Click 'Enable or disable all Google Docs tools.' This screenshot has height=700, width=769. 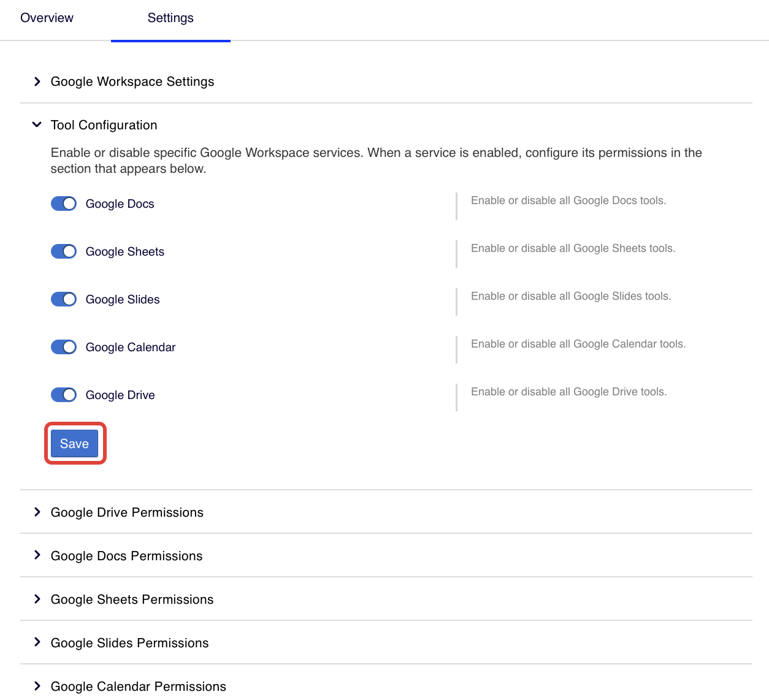[568, 200]
